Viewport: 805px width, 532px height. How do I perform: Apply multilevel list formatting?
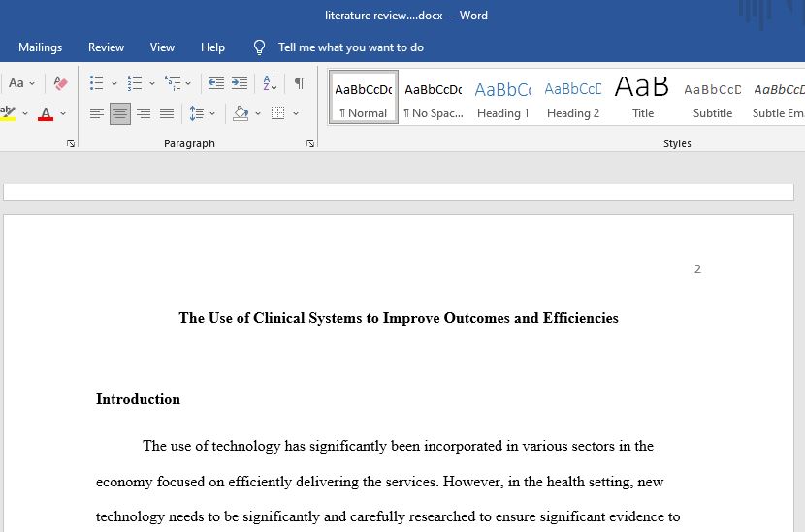[173, 83]
